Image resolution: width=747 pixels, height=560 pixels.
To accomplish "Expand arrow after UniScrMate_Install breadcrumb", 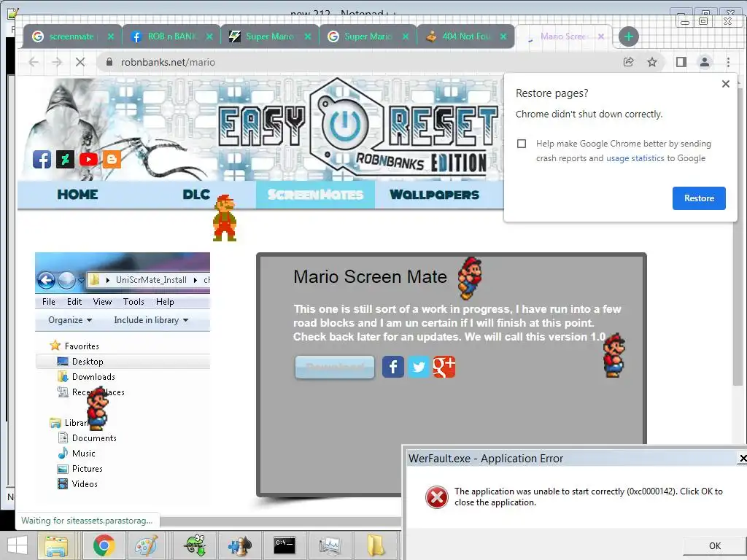I will [196, 280].
